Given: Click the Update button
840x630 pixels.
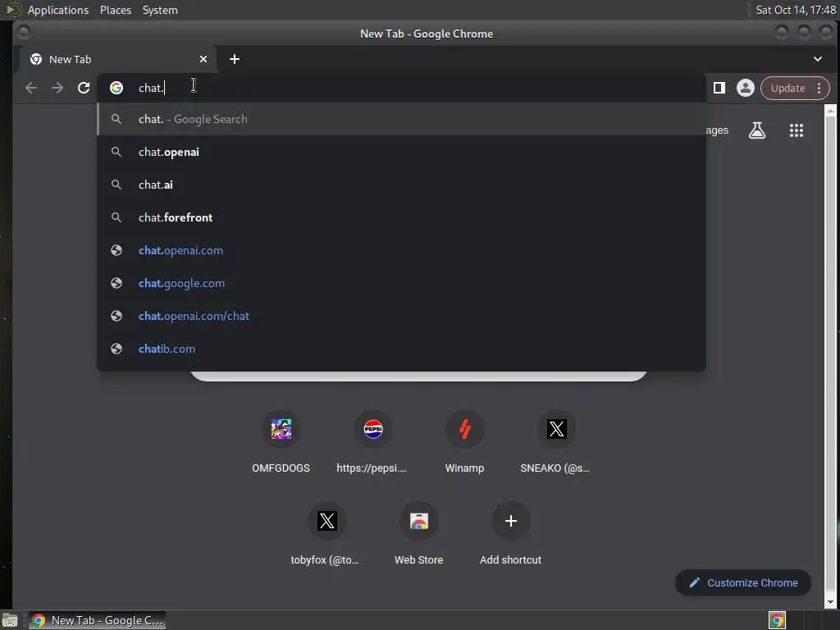Looking at the screenshot, I should click(787, 88).
